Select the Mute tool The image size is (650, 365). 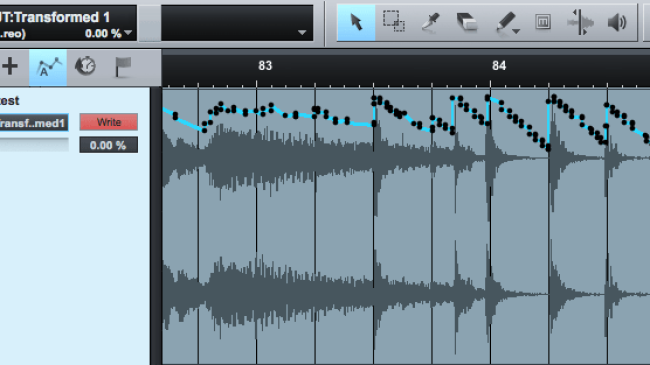coord(543,22)
